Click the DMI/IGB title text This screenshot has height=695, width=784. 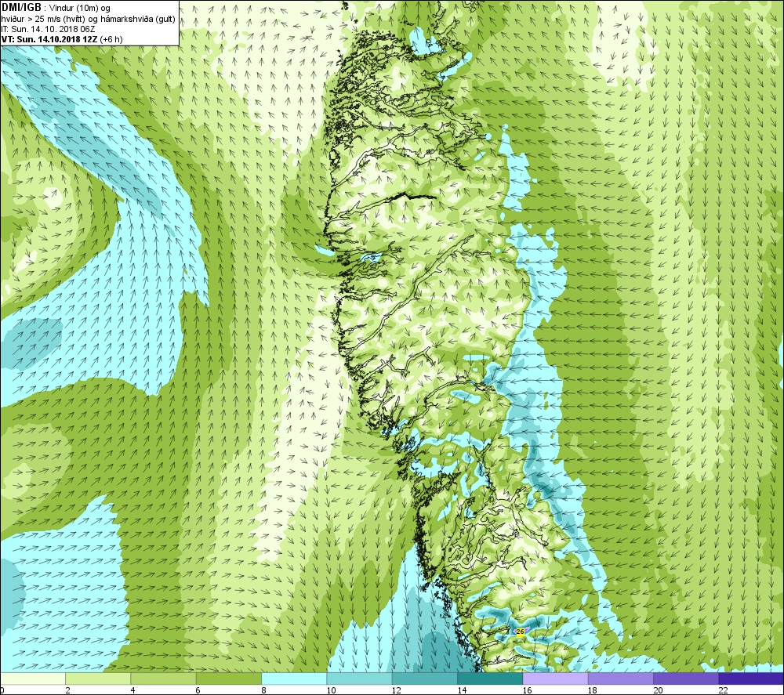[21, 8]
